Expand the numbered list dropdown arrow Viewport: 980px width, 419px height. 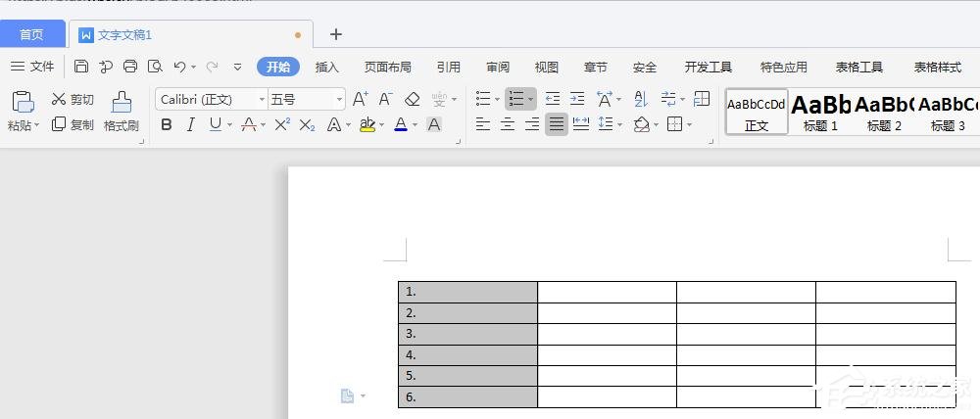(x=530, y=99)
